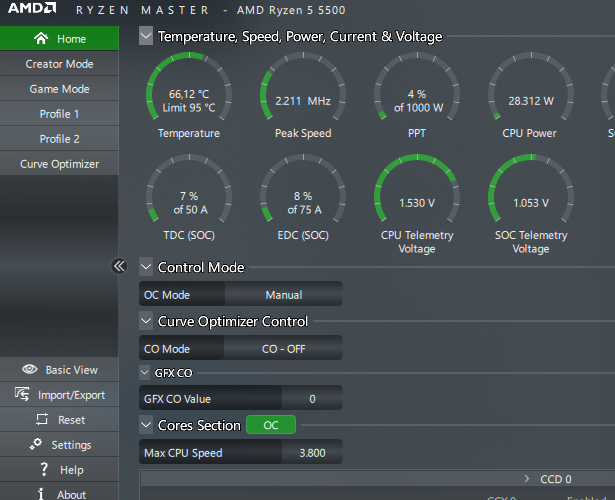Image resolution: width=615 pixels, height=500 pixels.
Task: Click the TDC (SOC) gauge
Action: [x=189, y=189]
